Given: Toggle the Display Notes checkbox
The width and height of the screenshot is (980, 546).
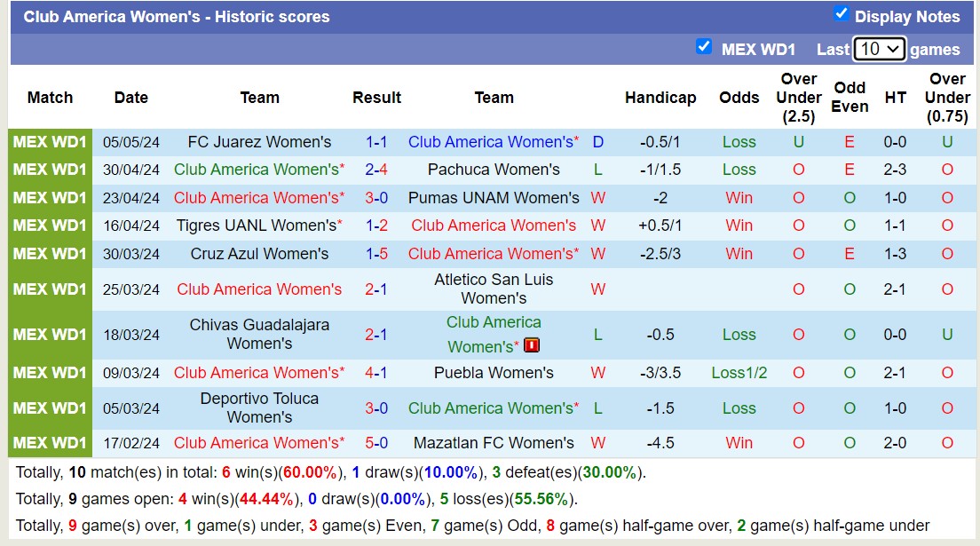Looking at the screenshot, I should [x=842, y=14].
